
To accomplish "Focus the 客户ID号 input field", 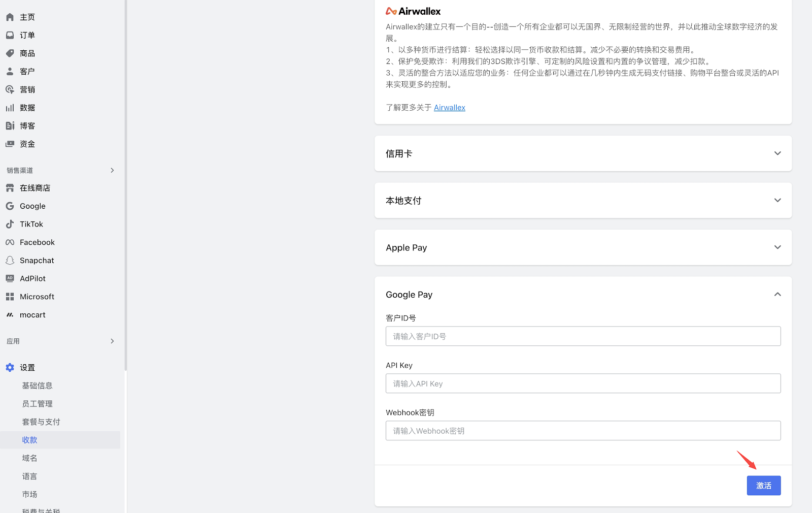I will pos(583,336).
